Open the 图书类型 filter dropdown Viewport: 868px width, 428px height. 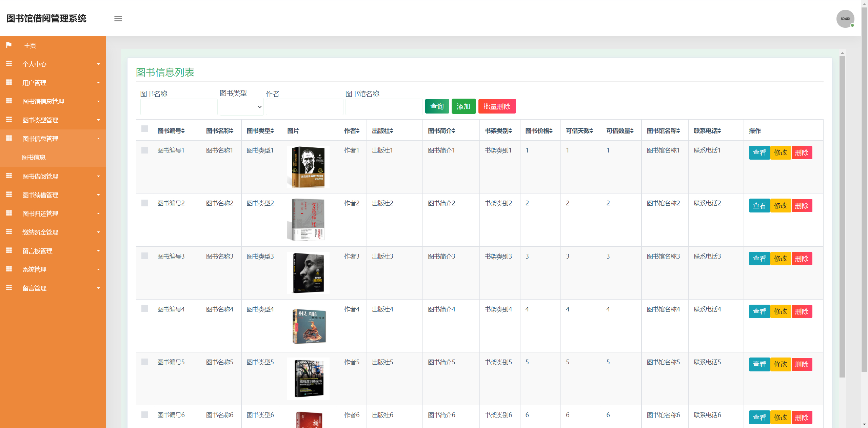pyautogui.click(x=241, y=107)
